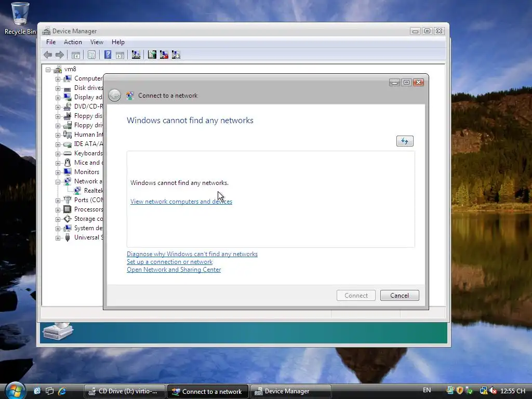Click Show desktop Quick Launch icon

pyautogui.click(x=37, y=391)
